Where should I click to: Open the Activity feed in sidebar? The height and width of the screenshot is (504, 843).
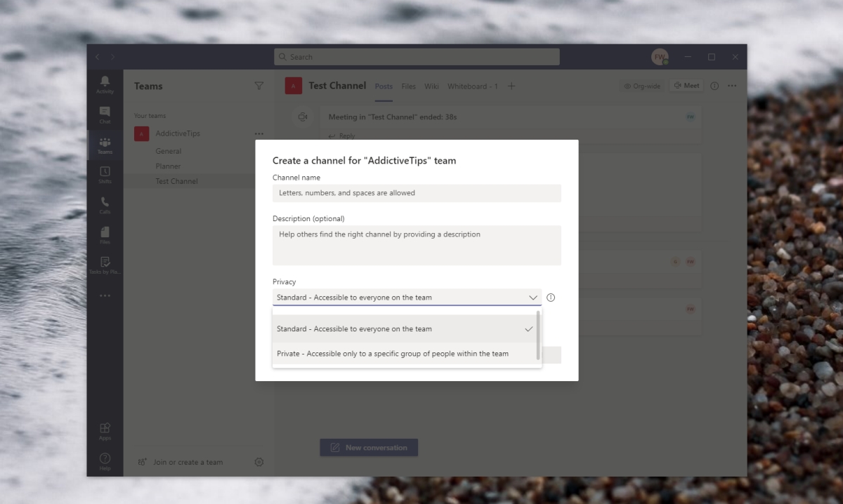[105, 84]
